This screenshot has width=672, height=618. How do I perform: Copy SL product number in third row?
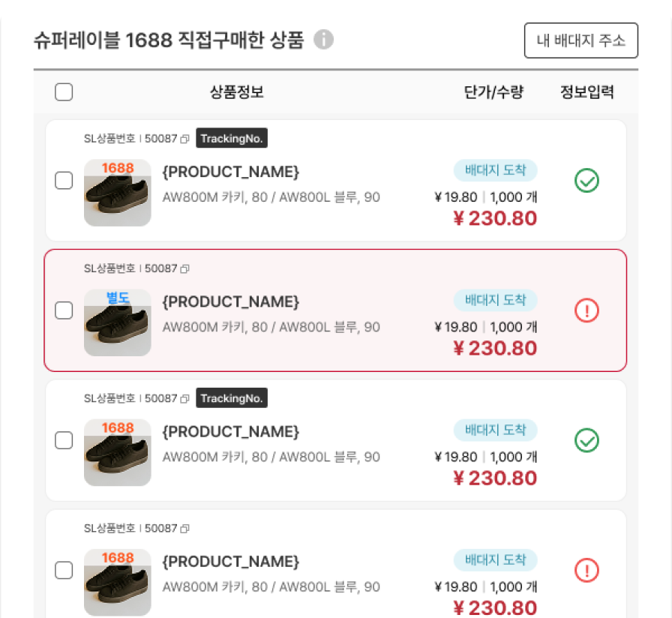[x=185, y=398]
